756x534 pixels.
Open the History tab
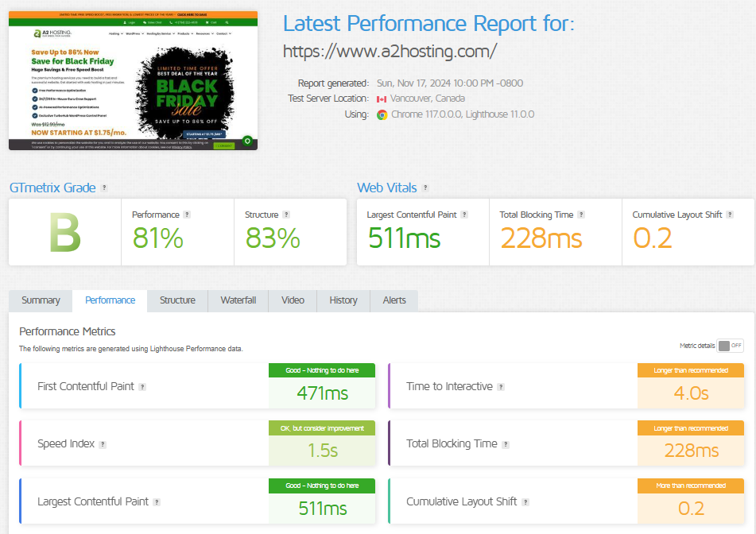[343, 300]
